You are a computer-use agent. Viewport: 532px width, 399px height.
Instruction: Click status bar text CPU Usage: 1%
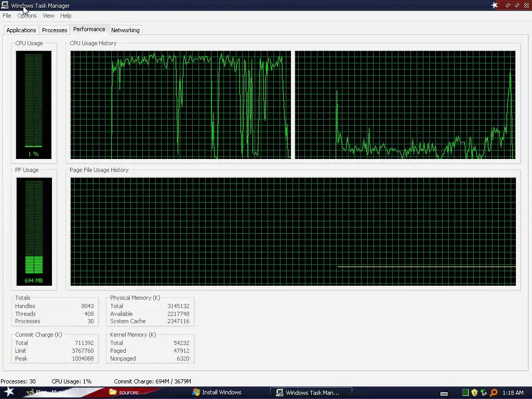[x=72, y=381]
